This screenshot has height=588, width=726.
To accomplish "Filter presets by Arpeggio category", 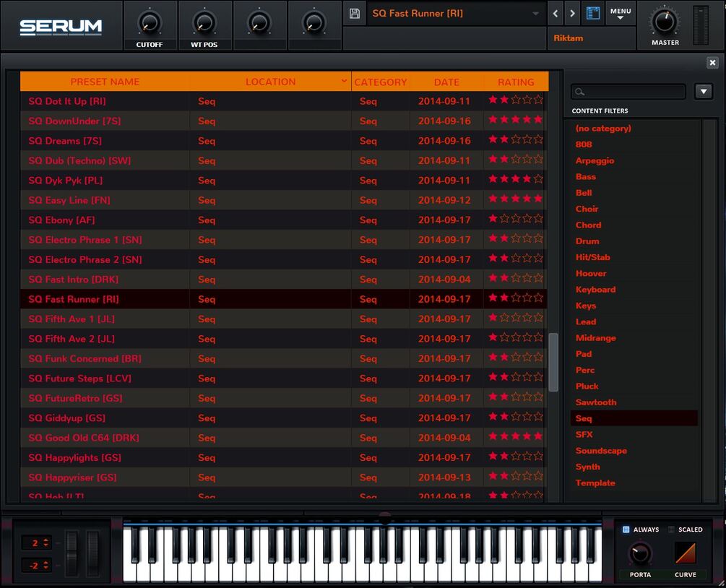I will 595,160.
